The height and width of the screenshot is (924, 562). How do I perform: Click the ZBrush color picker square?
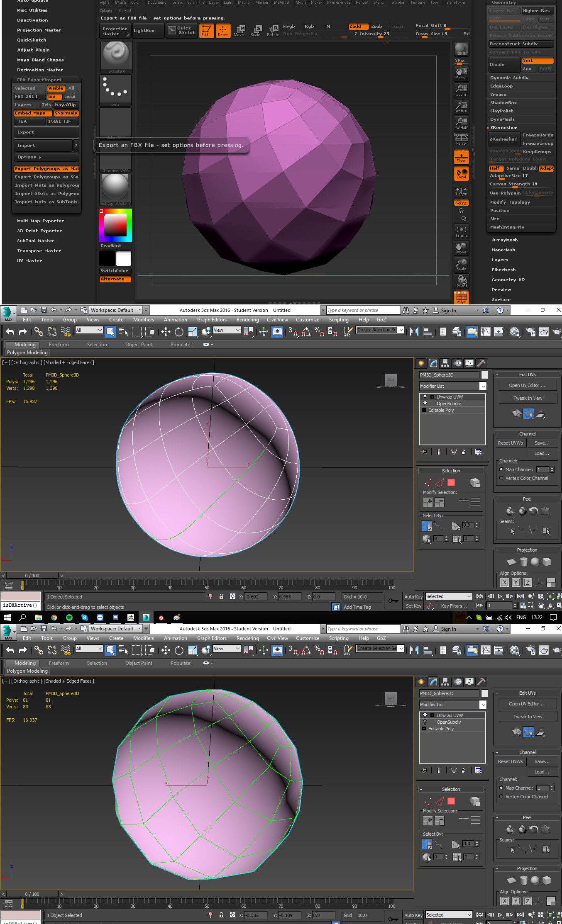tap(115, 225)
